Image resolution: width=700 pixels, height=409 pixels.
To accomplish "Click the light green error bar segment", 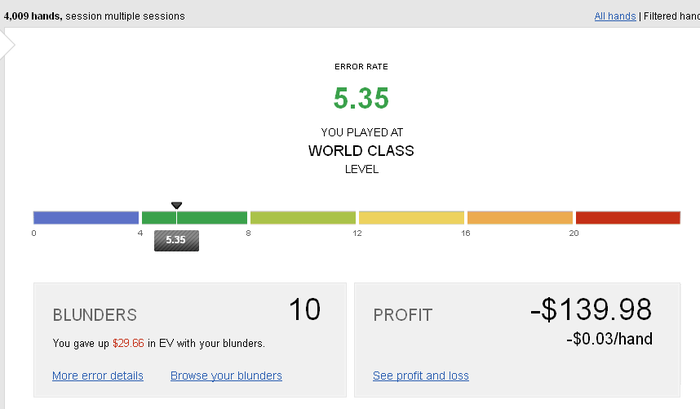I will click(303, 217).
